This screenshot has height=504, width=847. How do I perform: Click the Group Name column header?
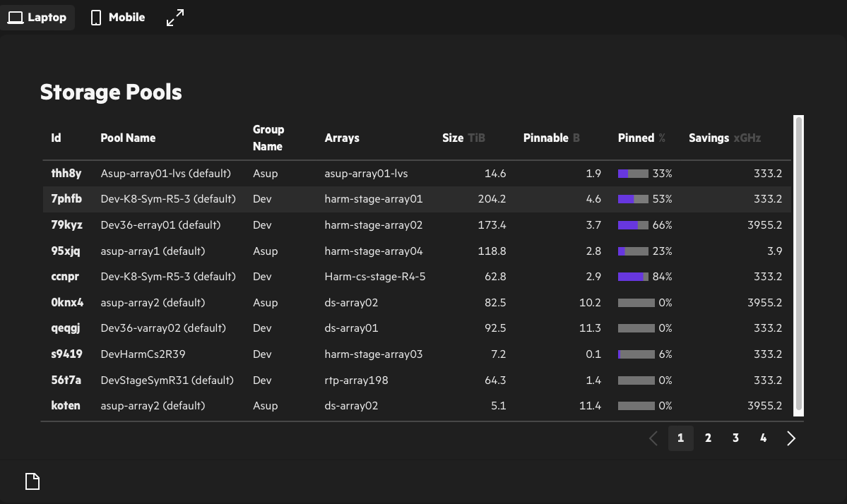pos(268,138)
